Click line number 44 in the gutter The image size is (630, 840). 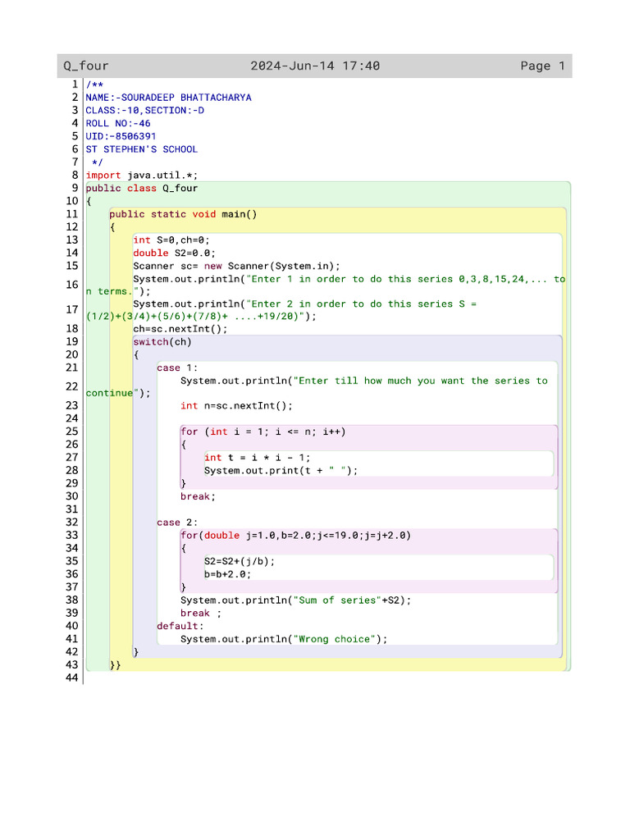click(x=72, y=678)
